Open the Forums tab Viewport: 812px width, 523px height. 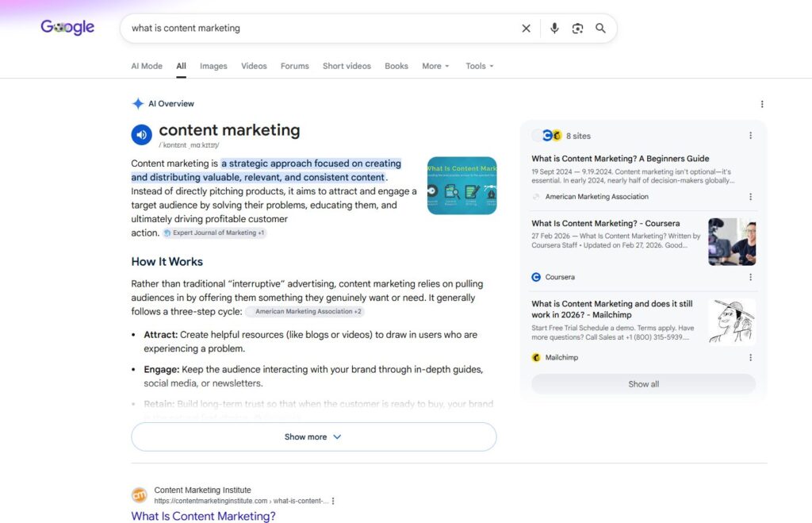coord(295,67)
